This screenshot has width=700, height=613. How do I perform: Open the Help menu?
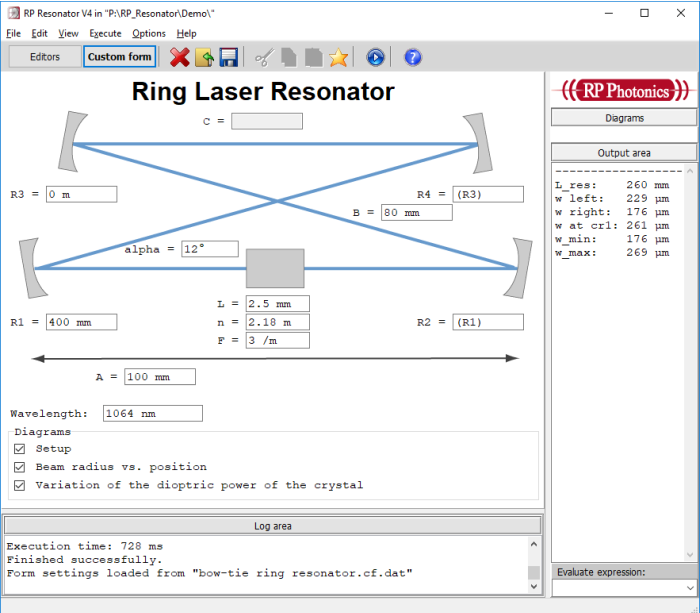coord(186,33)
